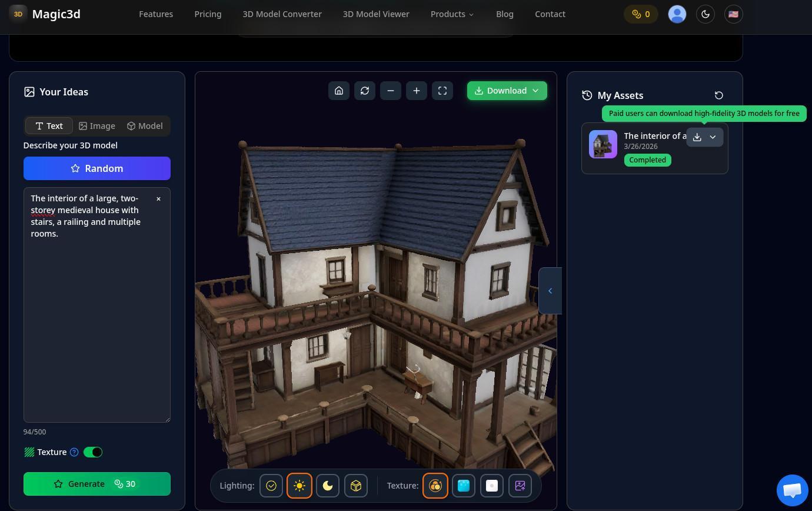Image resolution: width=812 pixels, height=511 pixels.
Task: Upload a custom texture image
Action: [x=520, y=486]
